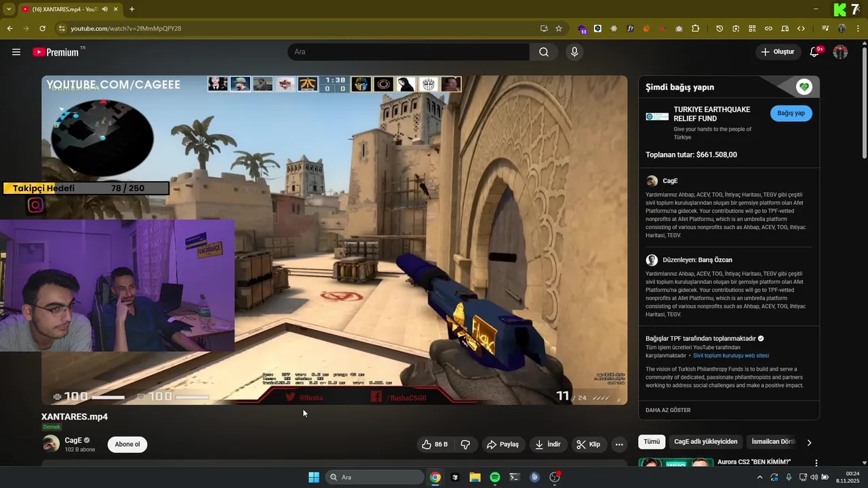
Task: Open the account avatar menu
Action: (840, 52)
